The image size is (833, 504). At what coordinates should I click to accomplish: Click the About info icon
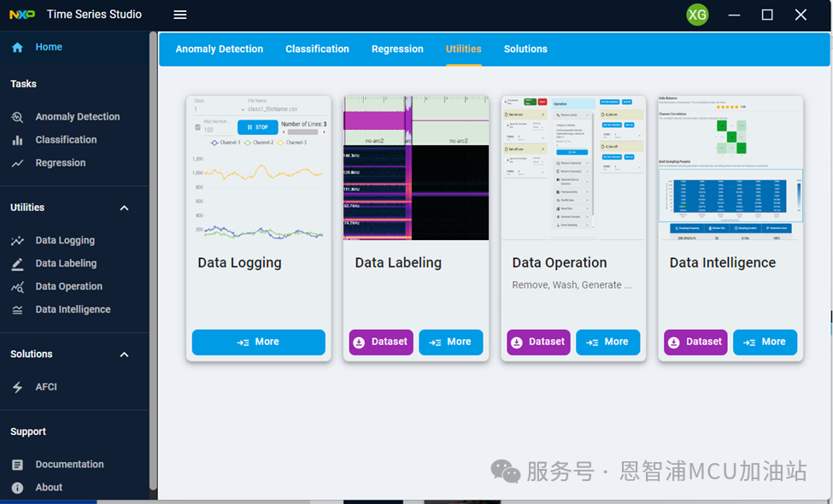click(18, 488)
